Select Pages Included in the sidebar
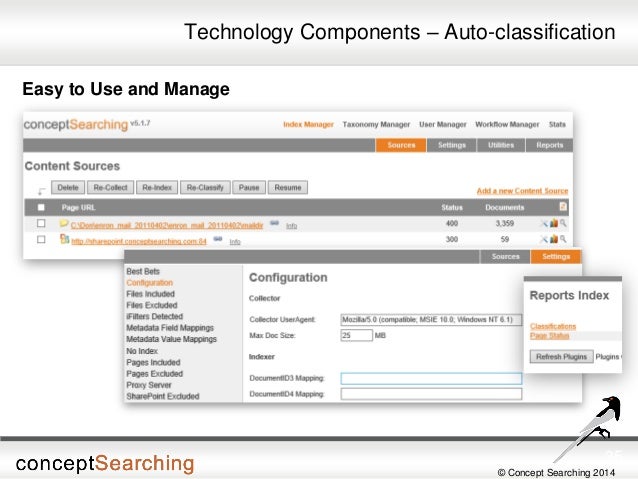Screen dimensions: 638x479 [153, 362]
